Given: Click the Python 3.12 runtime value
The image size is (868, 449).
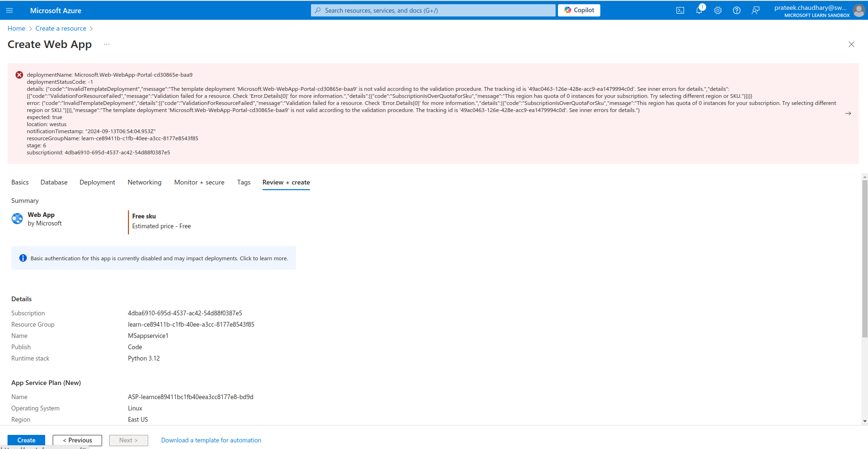Looking at the screenshot, I should click(144, 358).
